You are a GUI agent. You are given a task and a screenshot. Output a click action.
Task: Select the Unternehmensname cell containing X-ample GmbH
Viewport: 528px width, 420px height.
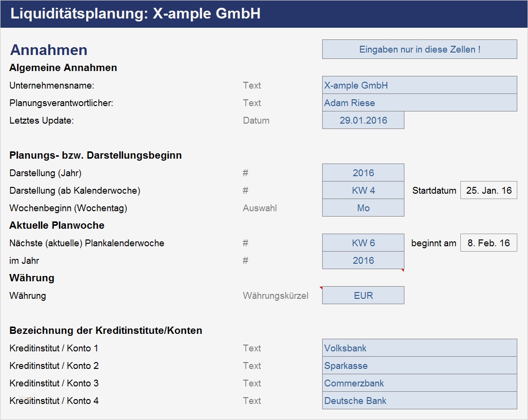pos(419,85)
